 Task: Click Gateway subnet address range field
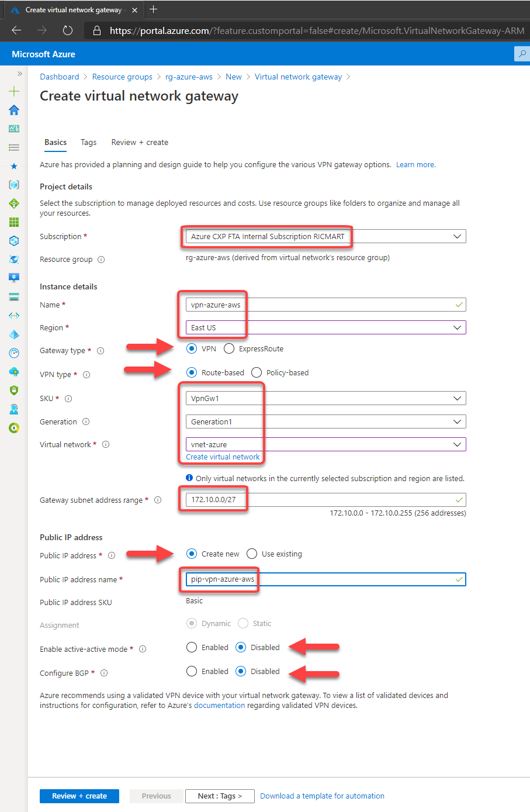[x=325, y=500]
